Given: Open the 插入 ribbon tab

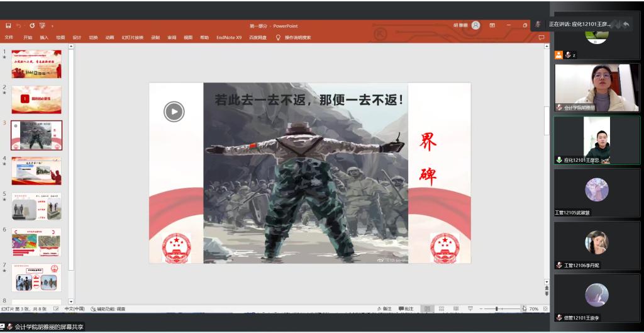Looking at the screenshot, I should click(x=44, y=38).
